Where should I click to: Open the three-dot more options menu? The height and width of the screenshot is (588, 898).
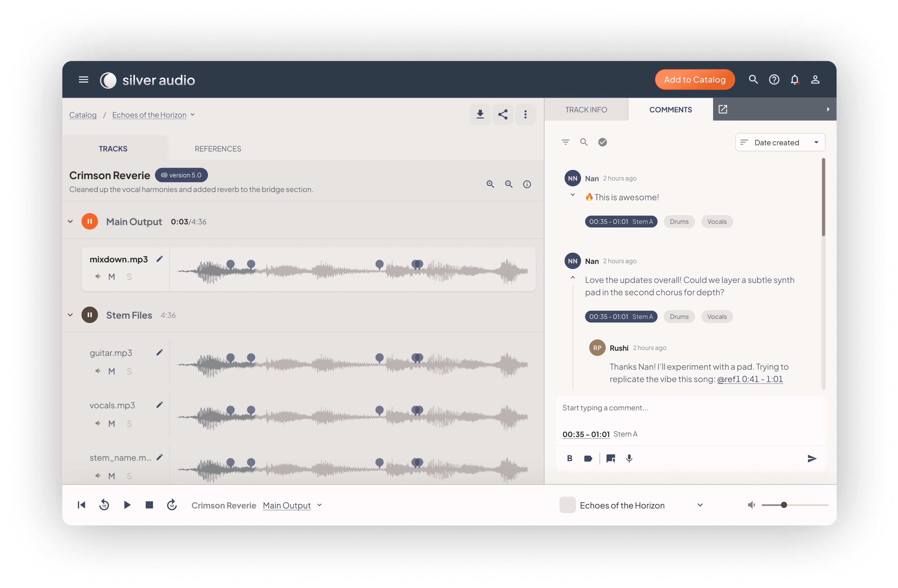525,114
